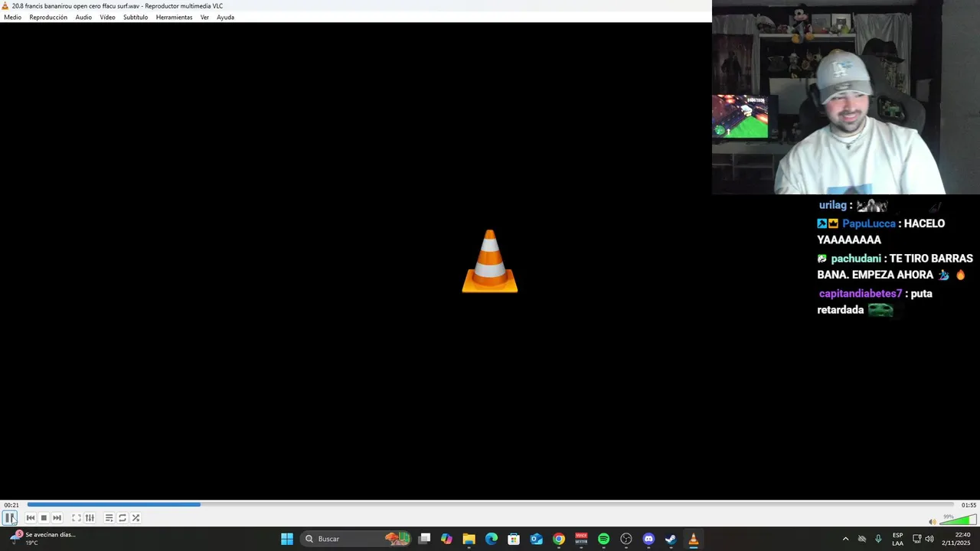The height and width of the screenshot is (551, 980).
Task: Open the Audio menu
Action: tap(83, 17)
